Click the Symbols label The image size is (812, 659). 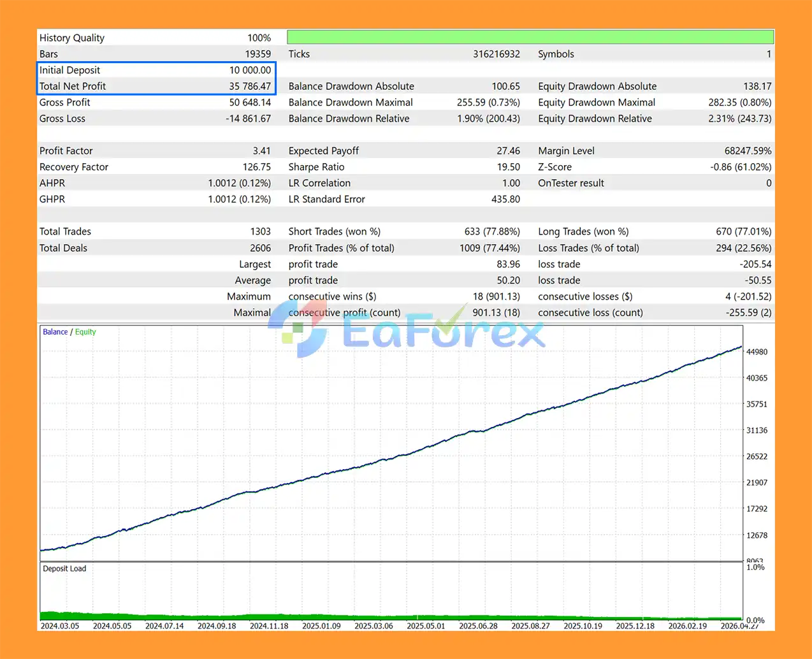point(556,54)
